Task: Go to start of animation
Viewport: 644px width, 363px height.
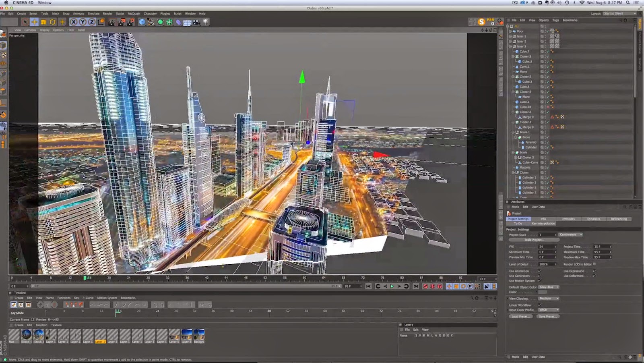Action: (x=368, y=286)
